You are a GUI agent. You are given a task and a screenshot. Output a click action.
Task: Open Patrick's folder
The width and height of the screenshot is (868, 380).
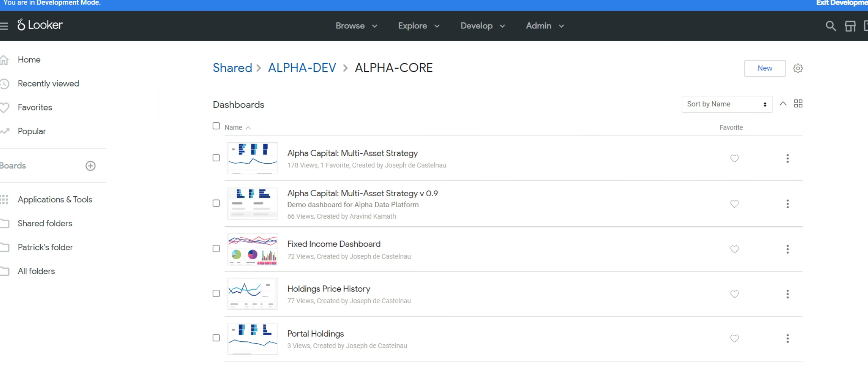tap(45, 248)
